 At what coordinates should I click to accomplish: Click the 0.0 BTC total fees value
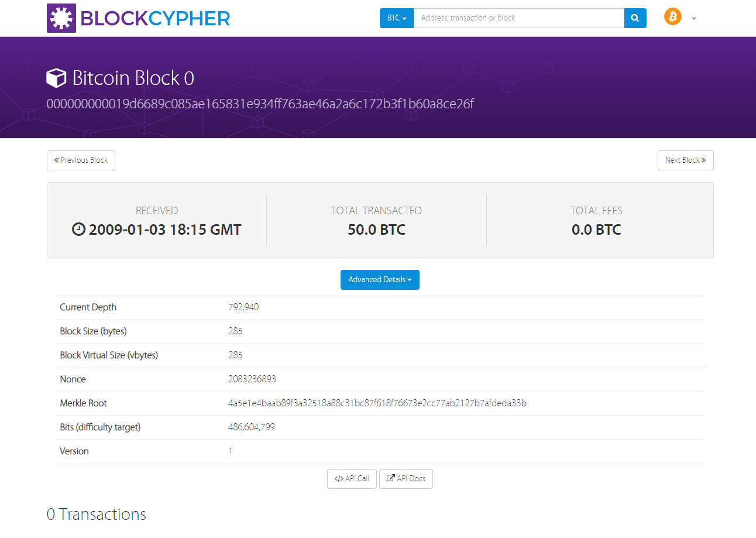pos(596,229)
